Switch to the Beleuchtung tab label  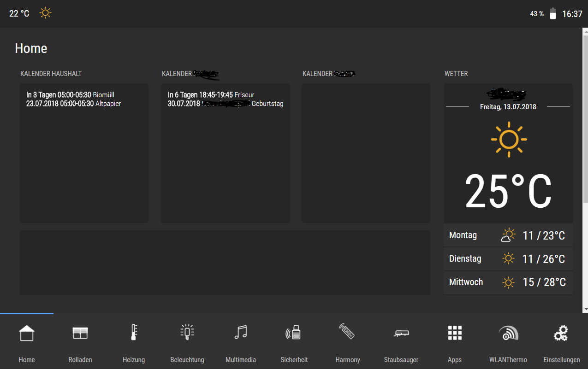pyautogui.click(x=187, y=360)
